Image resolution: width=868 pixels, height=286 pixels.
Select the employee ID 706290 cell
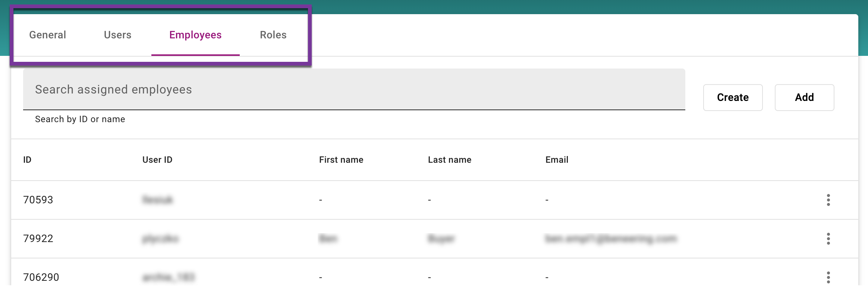point(41,277)
